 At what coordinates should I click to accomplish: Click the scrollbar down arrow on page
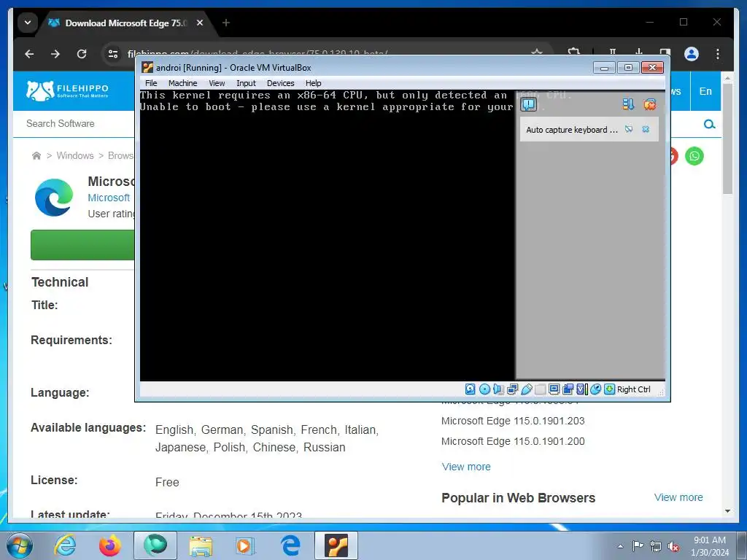click(727, 511)
